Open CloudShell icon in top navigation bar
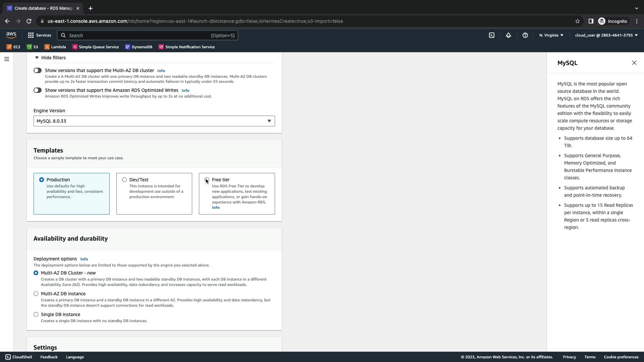This screenshot has width=644, height=362. tap(491, 35)
